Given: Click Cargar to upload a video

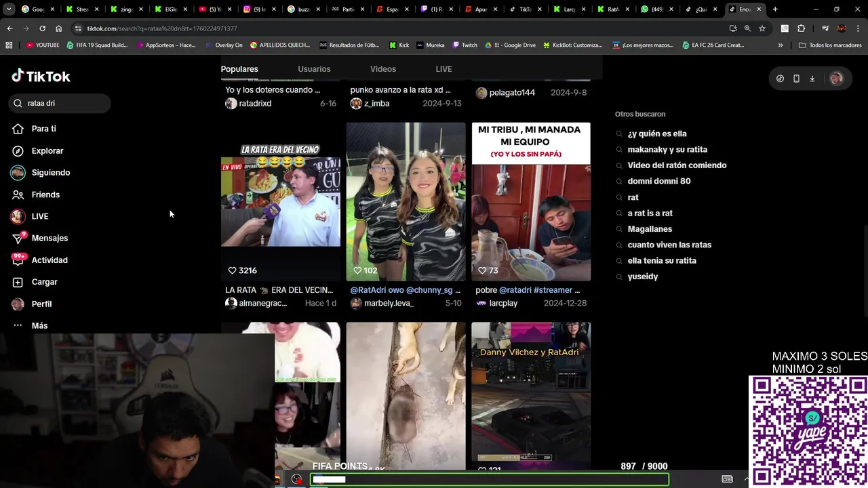Looking at the screenshot, I should [x=44, y=282].
